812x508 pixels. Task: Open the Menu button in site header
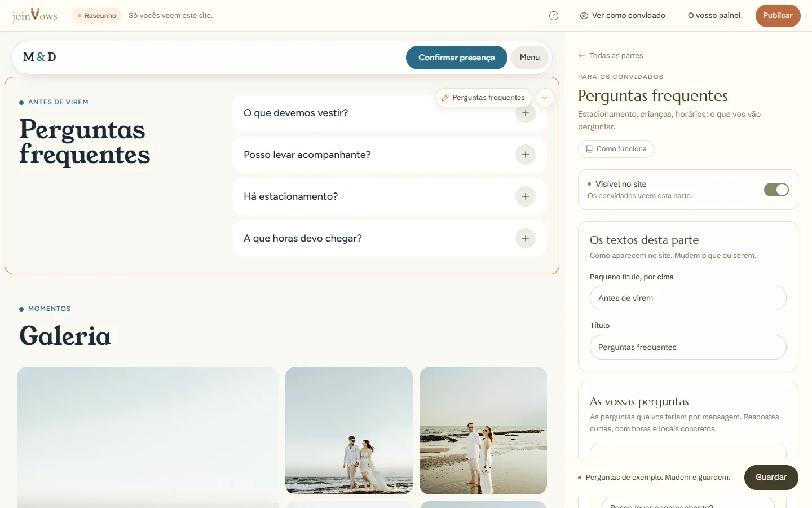[529, 58]
